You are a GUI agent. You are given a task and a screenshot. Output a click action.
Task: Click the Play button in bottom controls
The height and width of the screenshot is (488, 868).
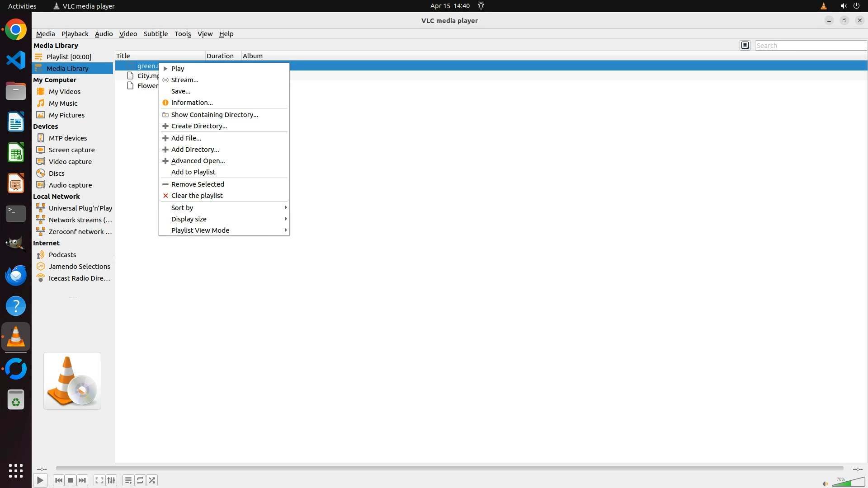click(40, 480)
